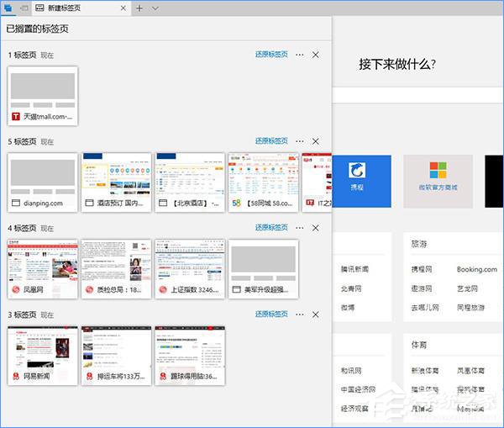Select the 58同城 tab thumbnail
Viewport: 504px width, 428px height.
pyautogui.click(x=263, y=182)
